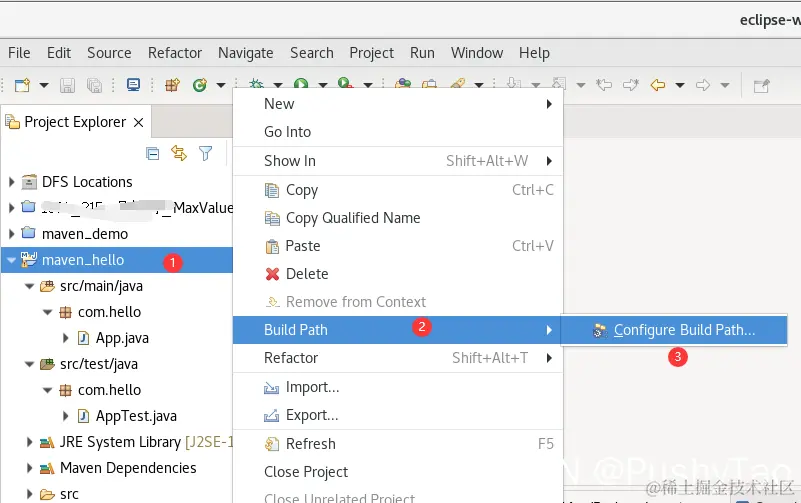801x503 pixels.
Task: Click the New Java Package icon
Action: pyautogui.click(x=172, y=85)
